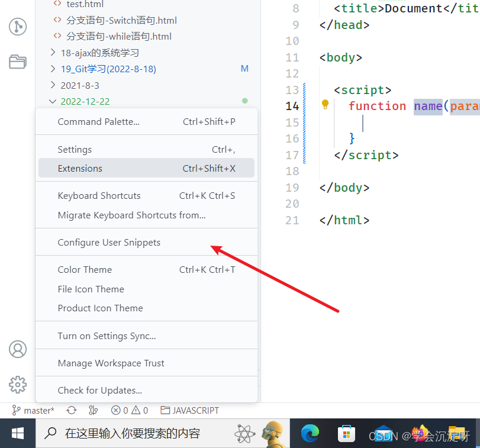Select Migrate Keyboard Shortcuts from...

point(146,215)
